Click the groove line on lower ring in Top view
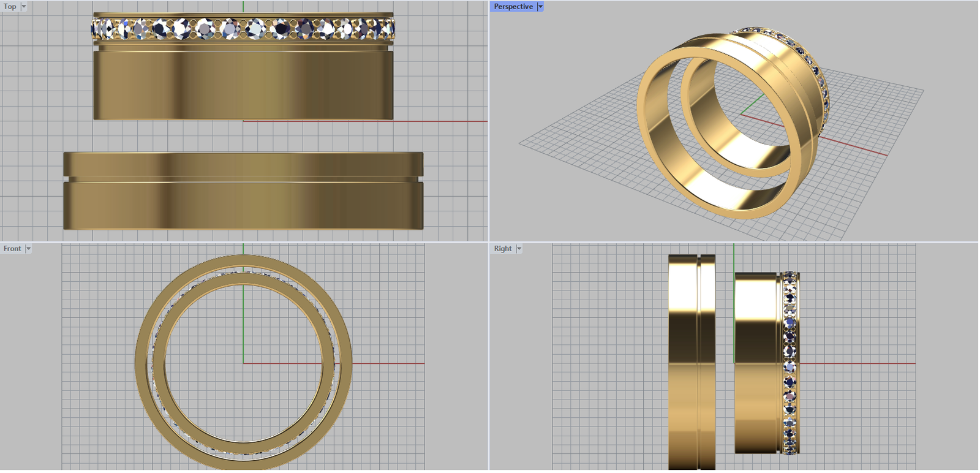 click(243, 180)
